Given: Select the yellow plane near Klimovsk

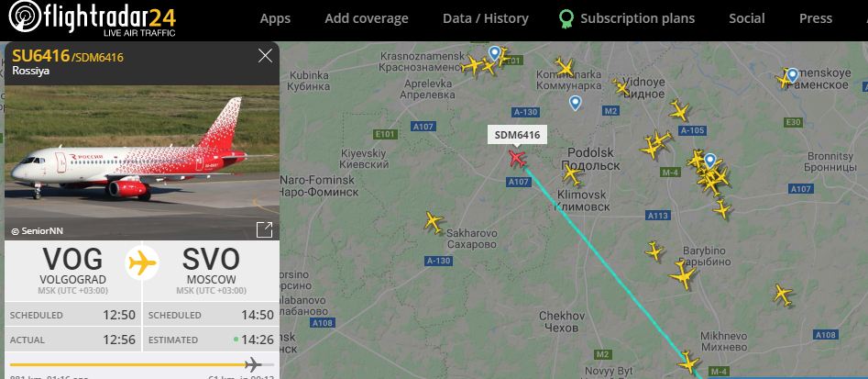Looking at the screenshot, I should [572, 174].
